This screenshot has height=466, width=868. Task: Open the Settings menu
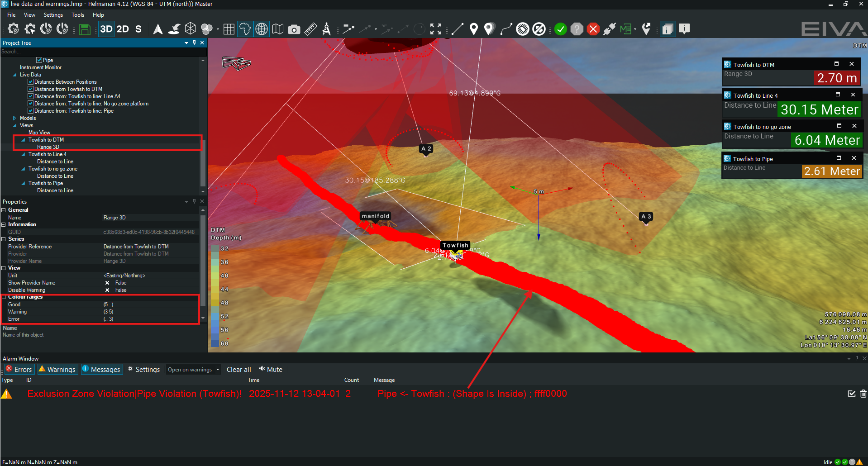click(x=53, y=15)
